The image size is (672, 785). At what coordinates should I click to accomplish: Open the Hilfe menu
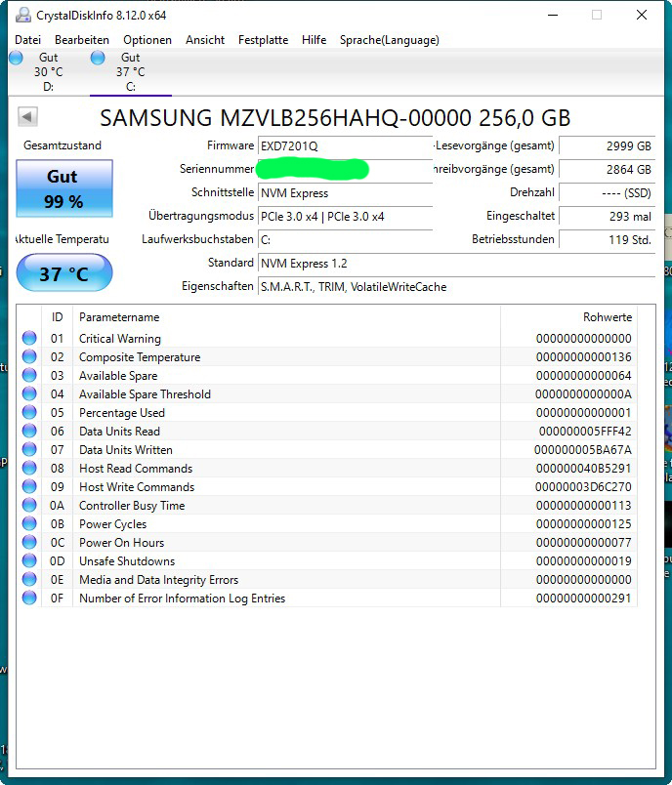314,40
